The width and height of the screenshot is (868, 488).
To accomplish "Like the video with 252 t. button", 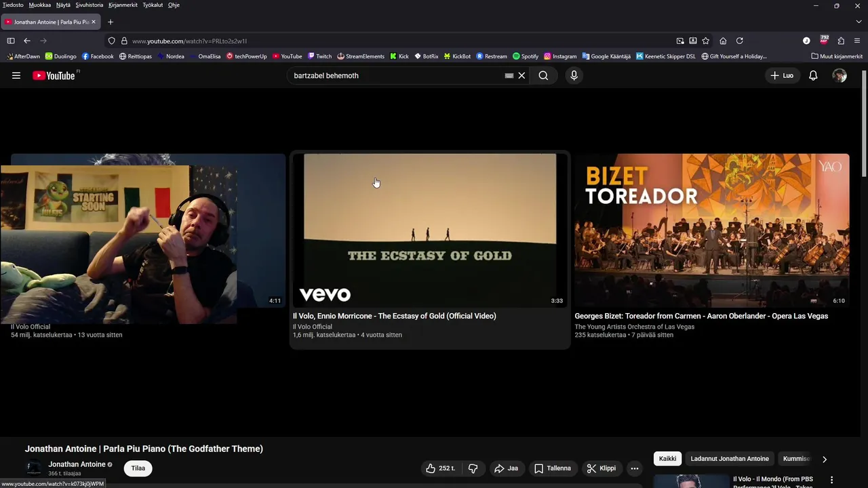I will [x=440, y=468].
